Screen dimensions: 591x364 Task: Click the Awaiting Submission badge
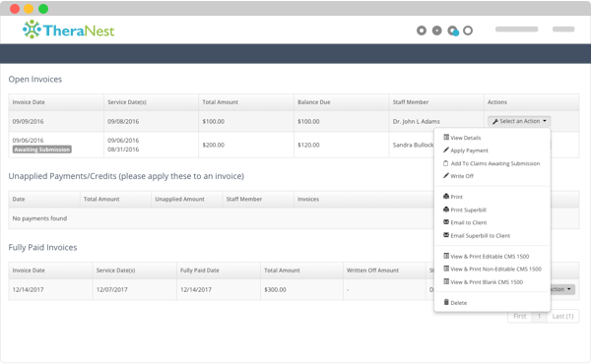coord(41,150)
